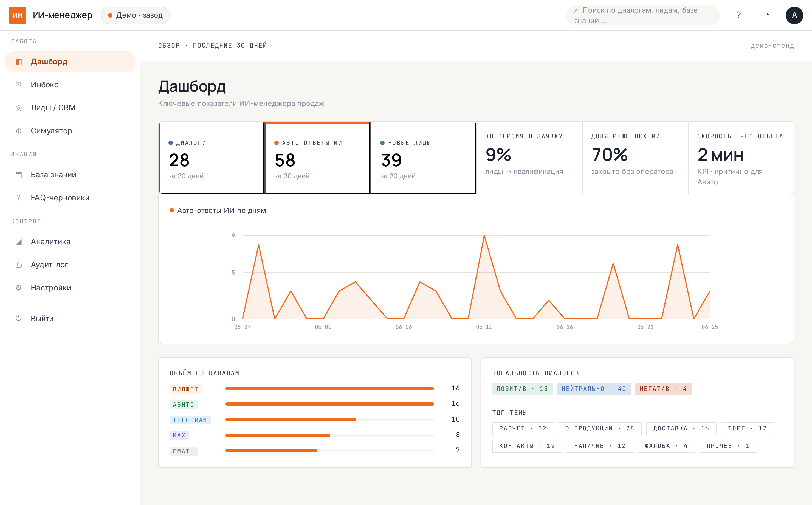Toggle the Новые лиды metric card

(423, 158)
